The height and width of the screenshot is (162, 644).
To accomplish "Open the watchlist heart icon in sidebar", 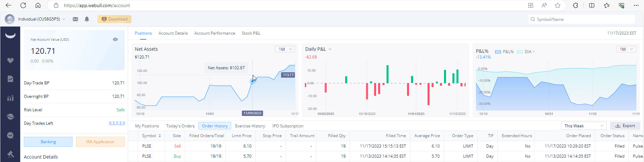I will [x=10, y=60].
